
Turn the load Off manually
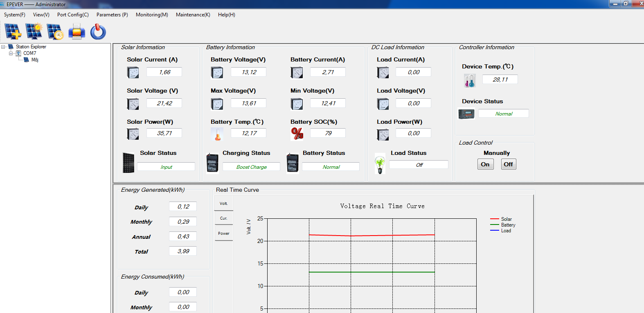pos(508,164)
